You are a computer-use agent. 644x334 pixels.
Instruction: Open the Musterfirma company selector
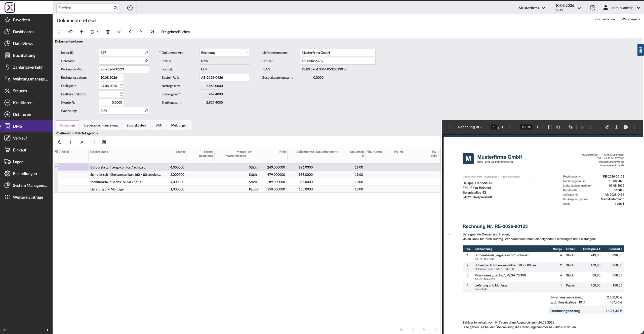532,8
